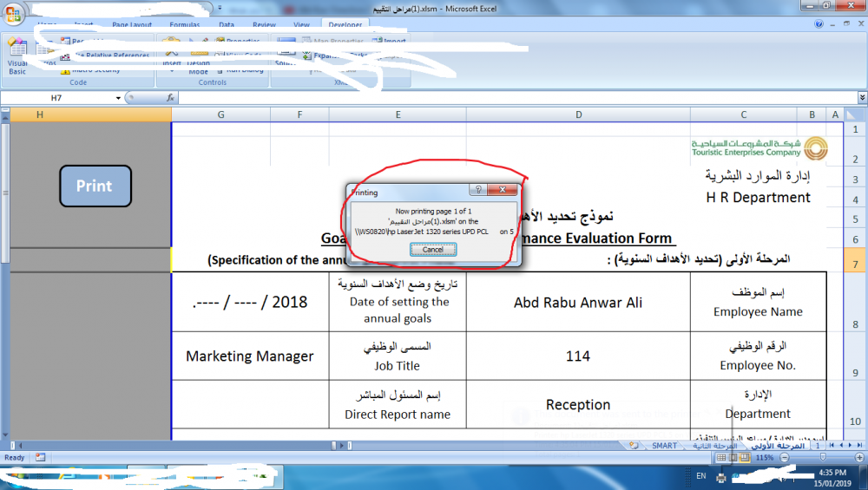Click the Insert Worksheet tab icon
Screen dimensions: 868x490
click(x=634, y=445)
